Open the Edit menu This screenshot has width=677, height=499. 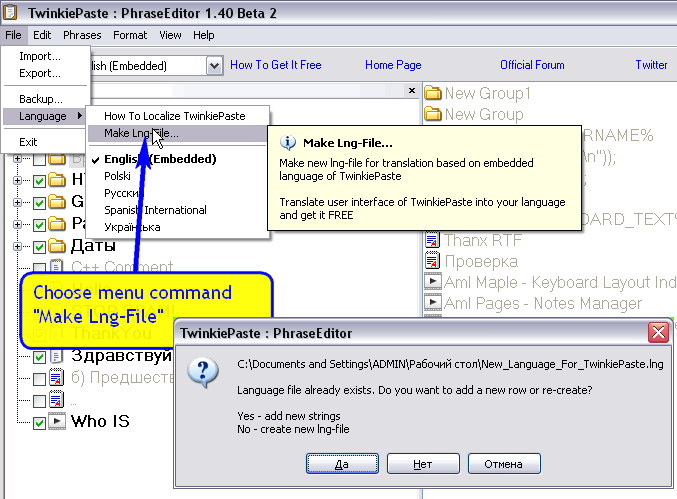(x=42, y=35)
